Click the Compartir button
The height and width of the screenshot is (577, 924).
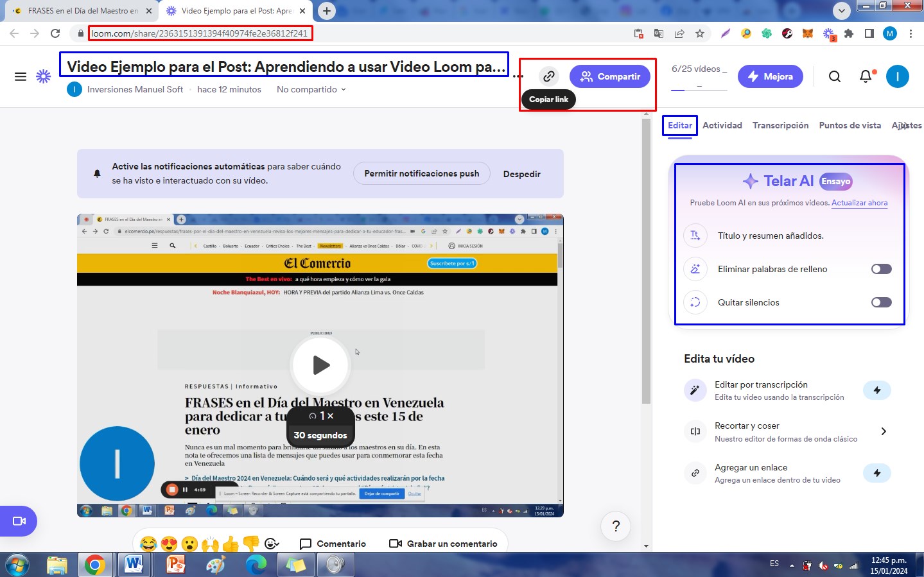pyautogui.click(x=609, y=76)
